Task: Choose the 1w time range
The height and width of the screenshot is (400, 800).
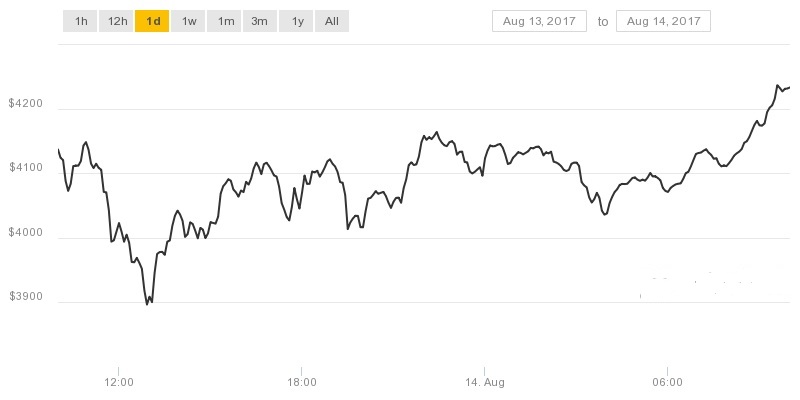Action: [188, 21]
